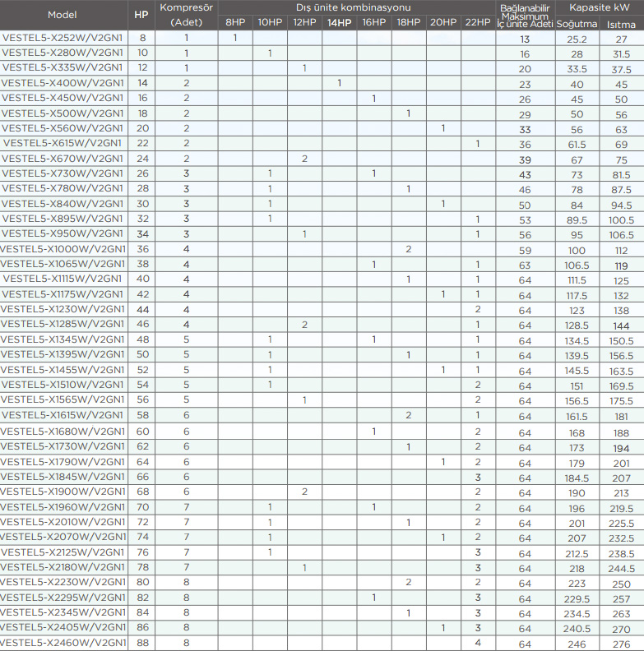Viewport: 644px width, 651px height.
Task: Select model VESTEL5-X895W/V2GN1
Action: tap(63, 219)
